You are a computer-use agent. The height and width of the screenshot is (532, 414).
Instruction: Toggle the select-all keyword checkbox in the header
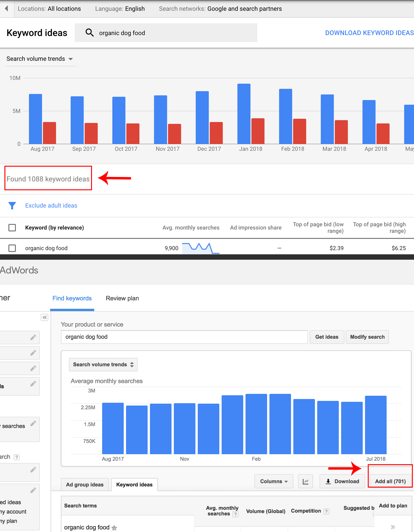coord(12,227)
